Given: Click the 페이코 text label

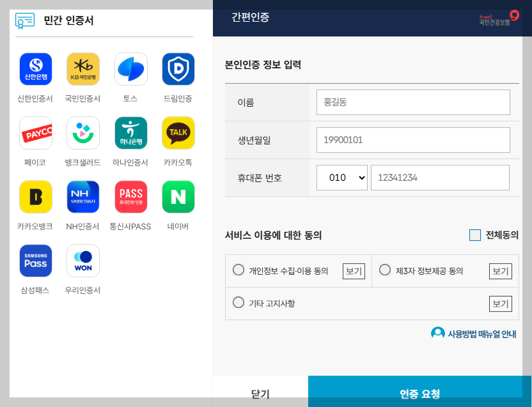Looking at the screenshot, I should point(35,162).
